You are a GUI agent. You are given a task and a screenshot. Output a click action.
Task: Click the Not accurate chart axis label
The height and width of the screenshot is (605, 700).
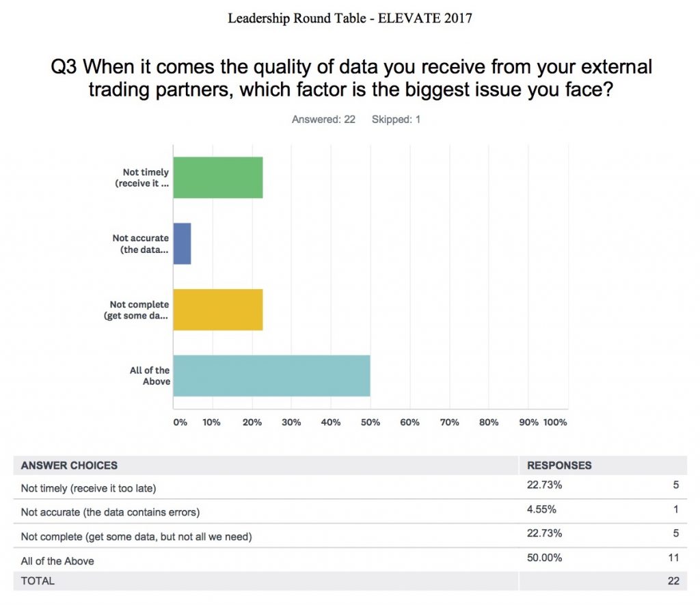141,244
